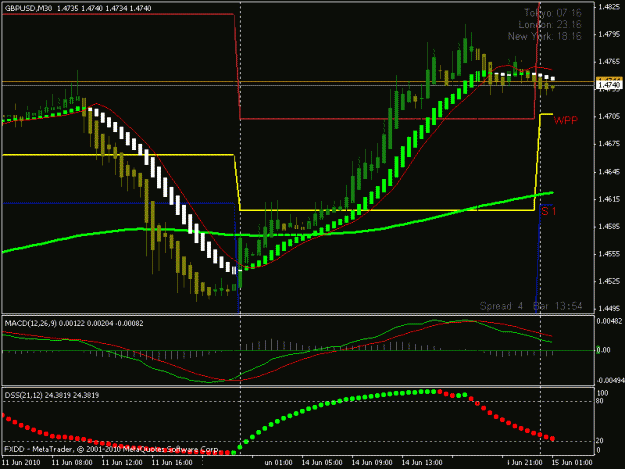Select the -0.00494 MACD scale value
The height and width of the screenshot is (469, 625).
[x=609, y=381]
